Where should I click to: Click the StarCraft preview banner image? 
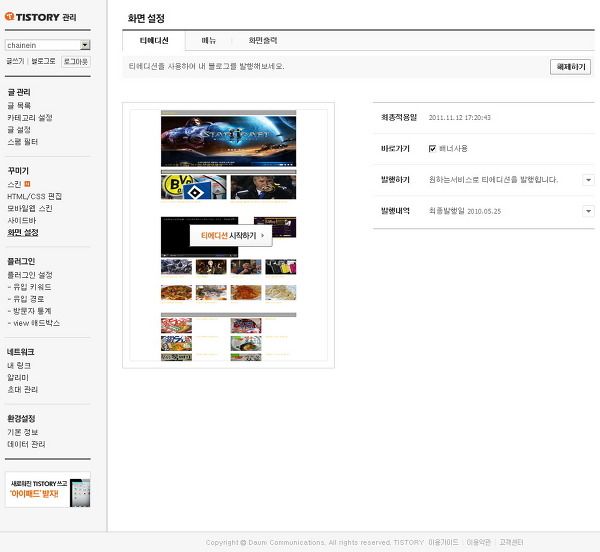(x=228, y=141)
